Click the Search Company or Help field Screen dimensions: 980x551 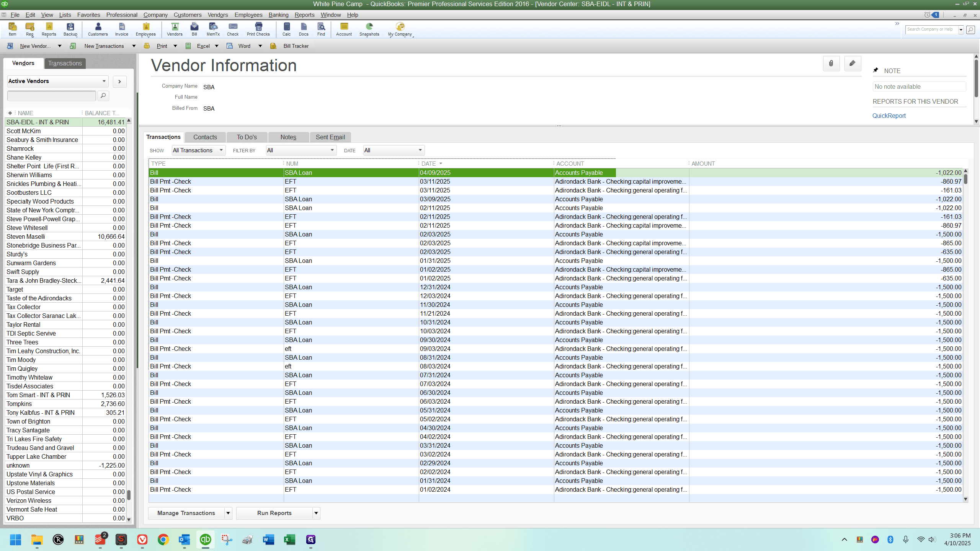click(932, 29)
